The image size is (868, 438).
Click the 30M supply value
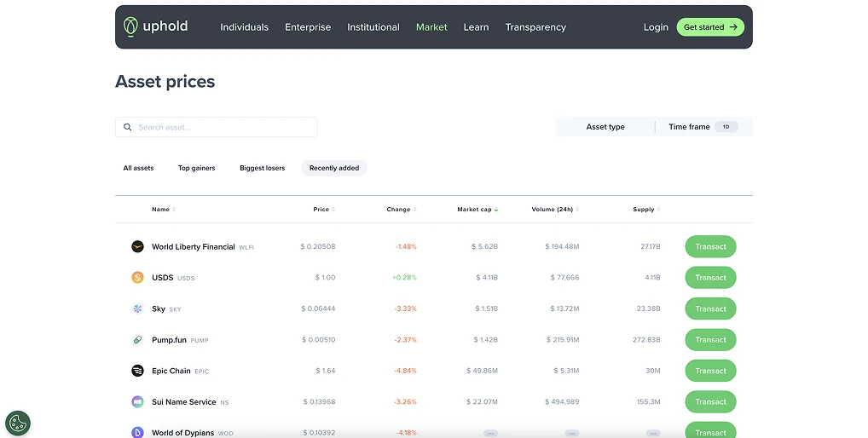click(652, 371)
